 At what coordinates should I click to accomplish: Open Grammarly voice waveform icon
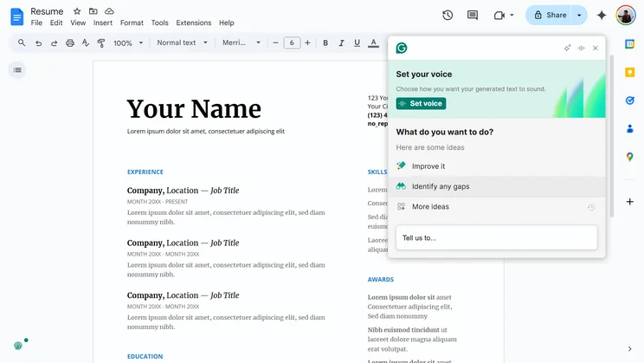[x=581, y=49]
